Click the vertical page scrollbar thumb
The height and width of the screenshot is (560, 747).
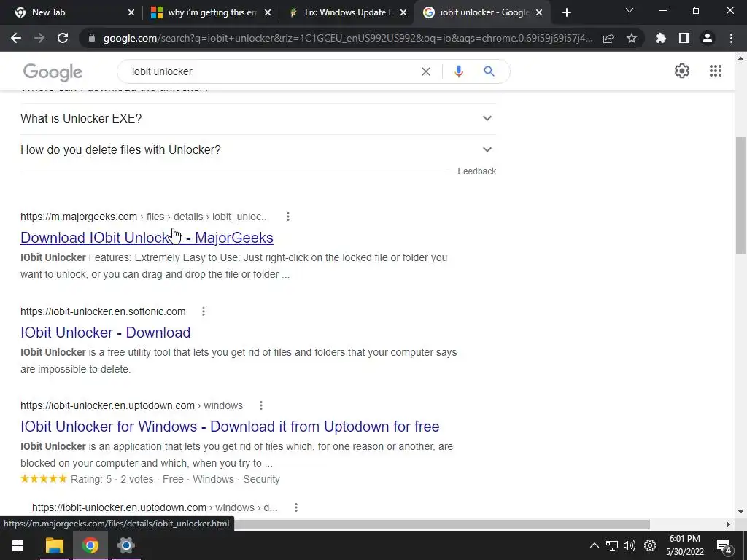tap(740, 195)
